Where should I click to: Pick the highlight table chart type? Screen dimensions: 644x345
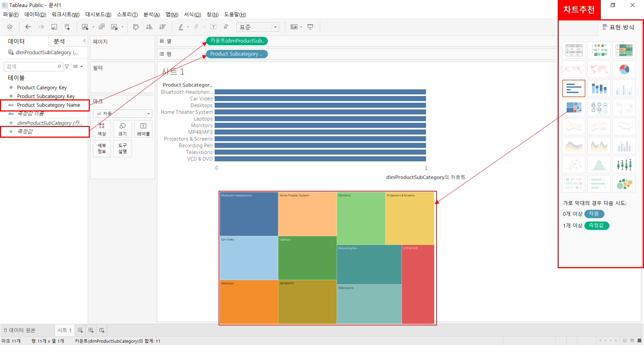coord(624,50)
